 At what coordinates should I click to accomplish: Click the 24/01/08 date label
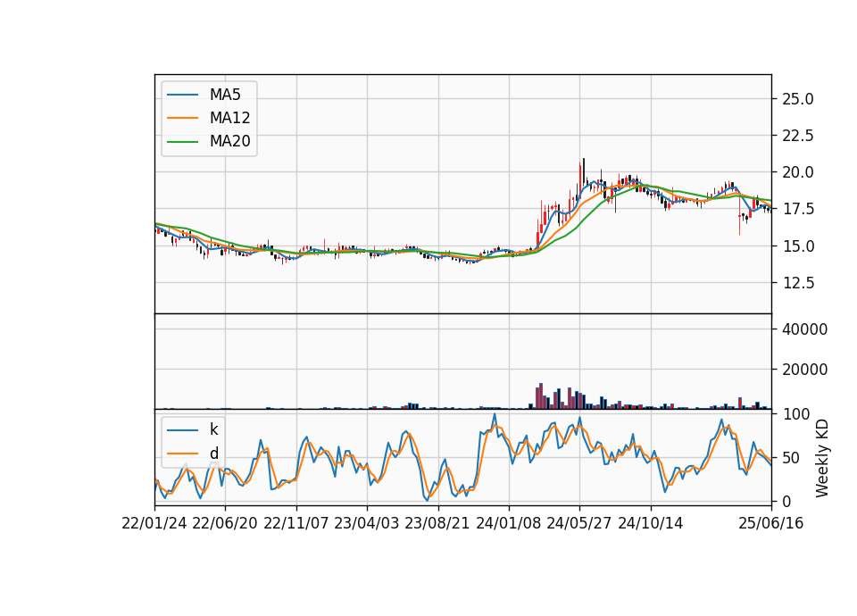pyautogui.click(x=508, y=523)
